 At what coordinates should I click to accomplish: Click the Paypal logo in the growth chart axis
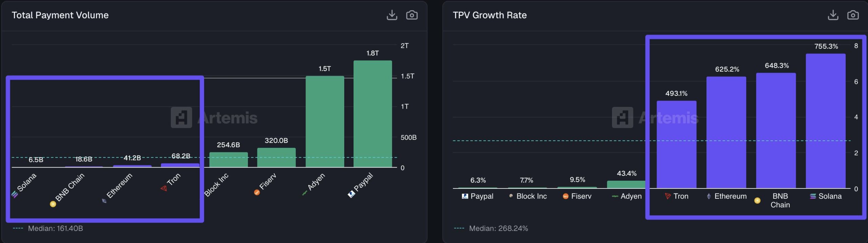click(x=465, y=196)
